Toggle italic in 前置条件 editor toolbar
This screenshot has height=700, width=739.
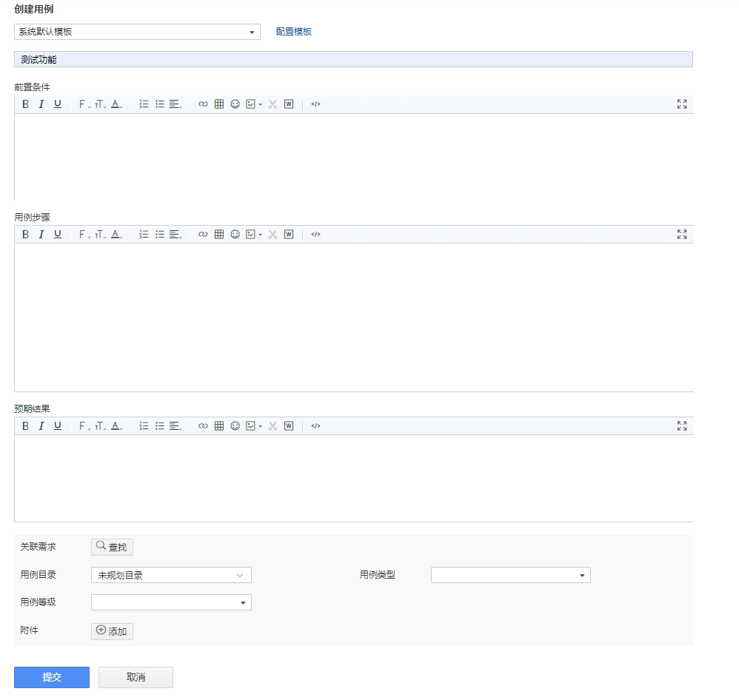[41, 104]
